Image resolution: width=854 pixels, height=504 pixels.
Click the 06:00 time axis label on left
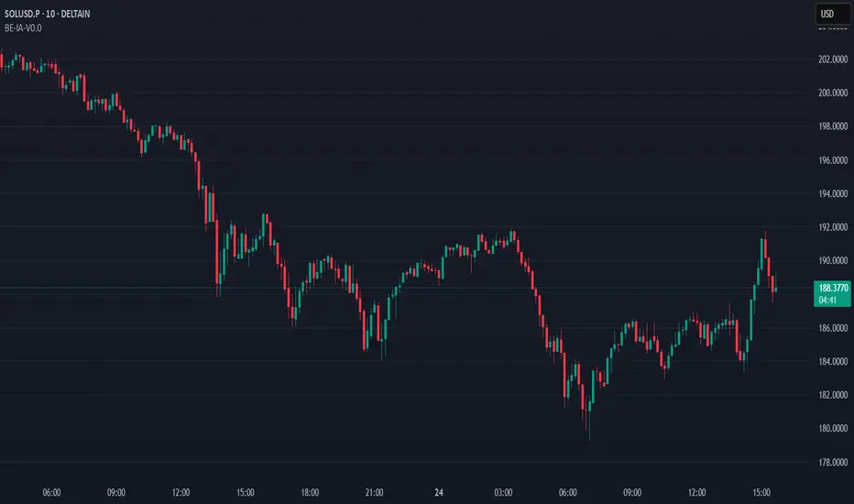(x=52, y=492)
